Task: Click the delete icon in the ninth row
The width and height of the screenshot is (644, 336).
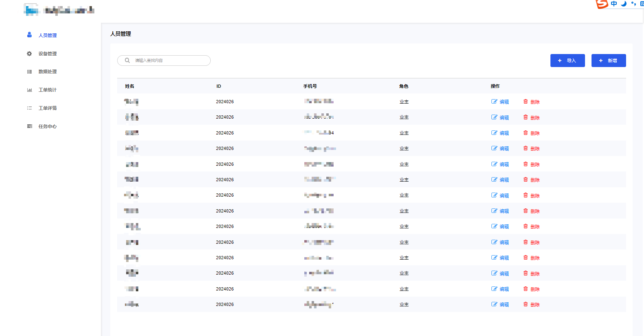Action: (x=526, y=226)
